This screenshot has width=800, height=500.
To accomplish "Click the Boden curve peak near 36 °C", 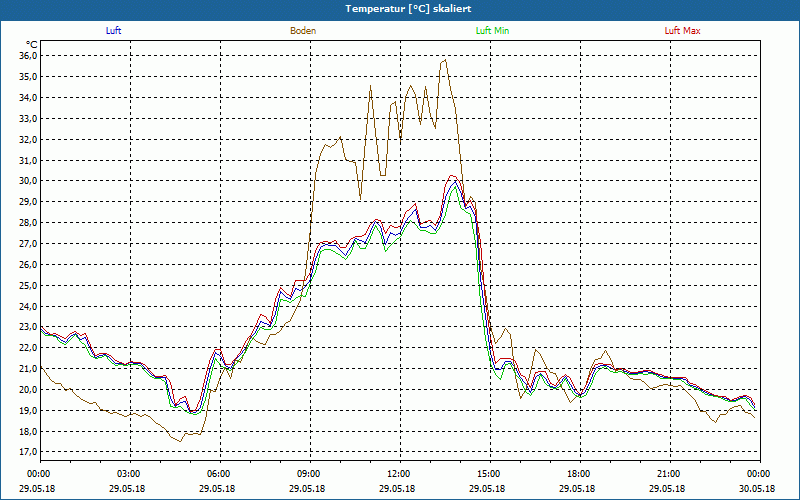I will click(x=445, y=60).
